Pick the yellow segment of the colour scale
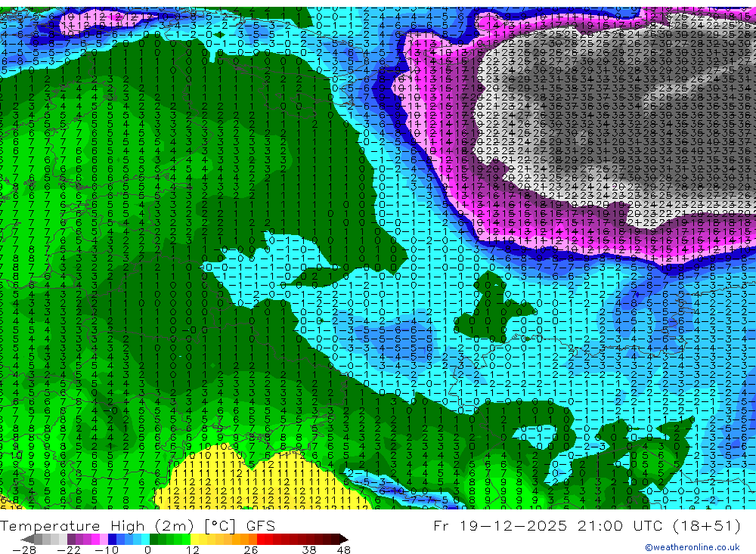The height and width of the screenshot is (554, 756). coord(195,539)
